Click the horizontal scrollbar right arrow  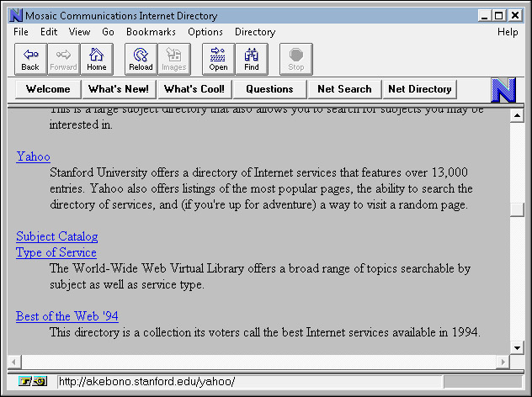tap(503, 362)
